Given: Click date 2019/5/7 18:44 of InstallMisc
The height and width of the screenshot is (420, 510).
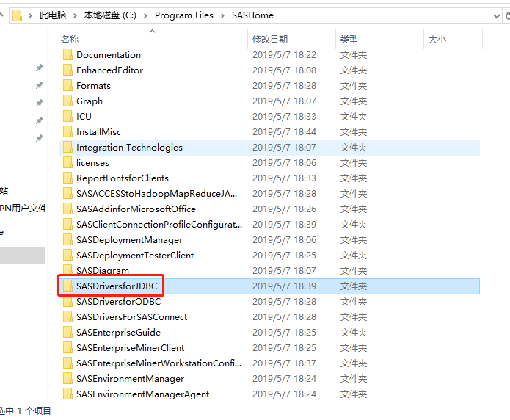Looking at the screenshot, I should click(284, 132).
